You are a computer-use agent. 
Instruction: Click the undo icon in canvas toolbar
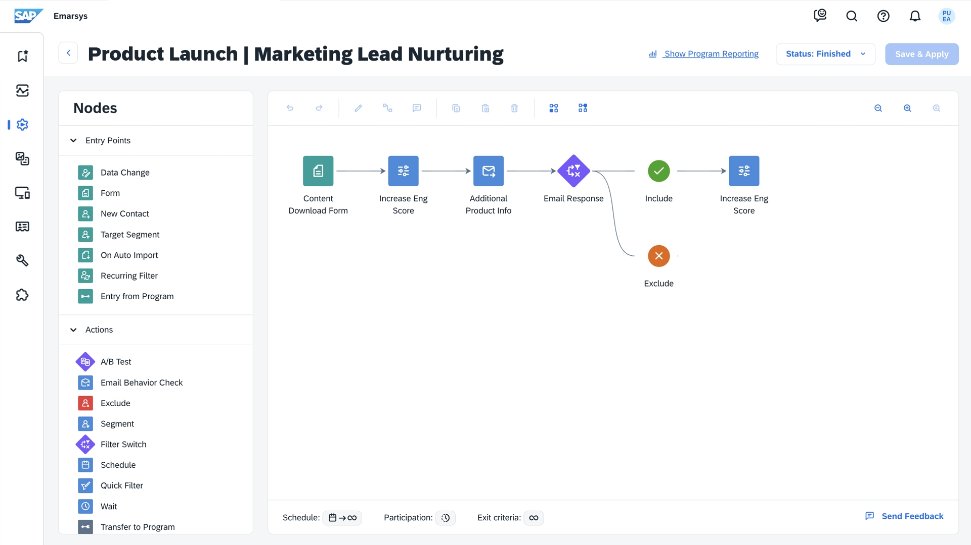290,108
